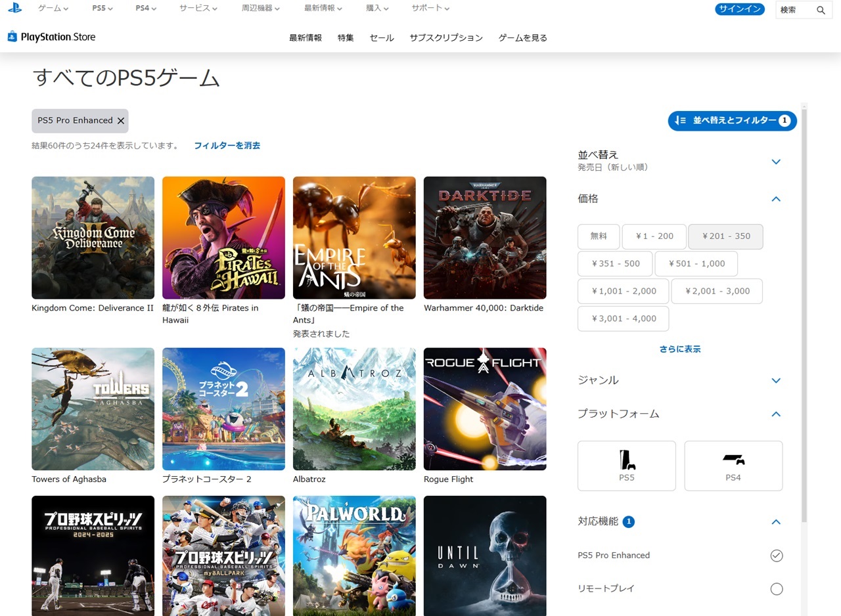Viewport: 841px width, 616px height.
Task: Click the filter panel vertical scrollbar
Action: click(x=804, y=315)
